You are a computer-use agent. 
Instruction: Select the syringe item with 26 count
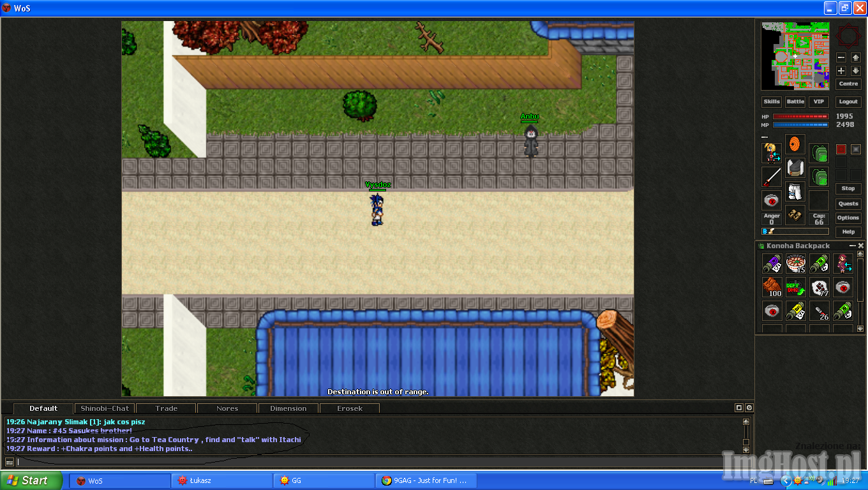(x=819, y=311)
